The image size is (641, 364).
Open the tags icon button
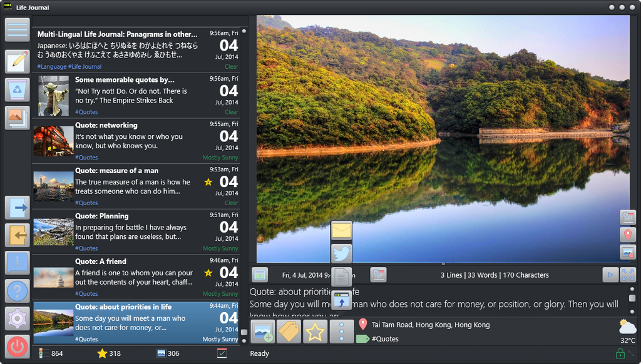(289, 331)
